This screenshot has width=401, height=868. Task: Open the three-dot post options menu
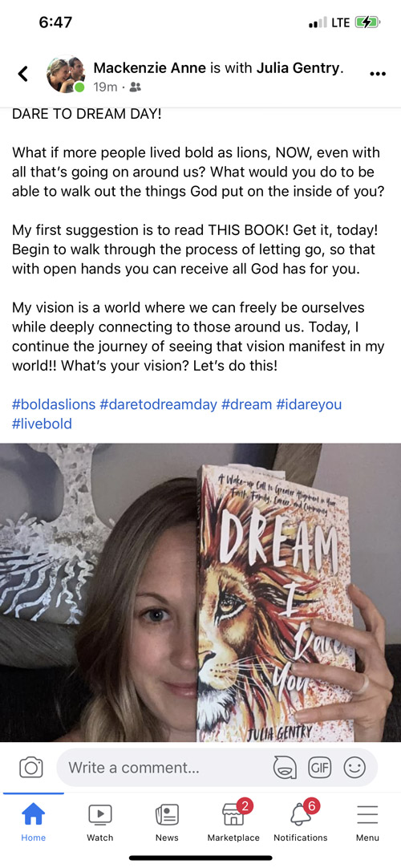377,74
